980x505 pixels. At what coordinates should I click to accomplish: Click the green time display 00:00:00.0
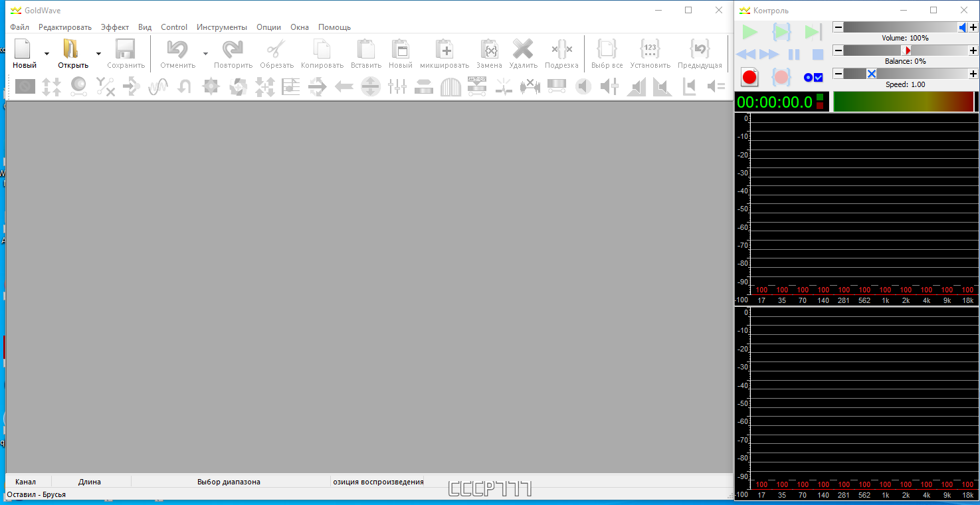[x=774, y=102]
